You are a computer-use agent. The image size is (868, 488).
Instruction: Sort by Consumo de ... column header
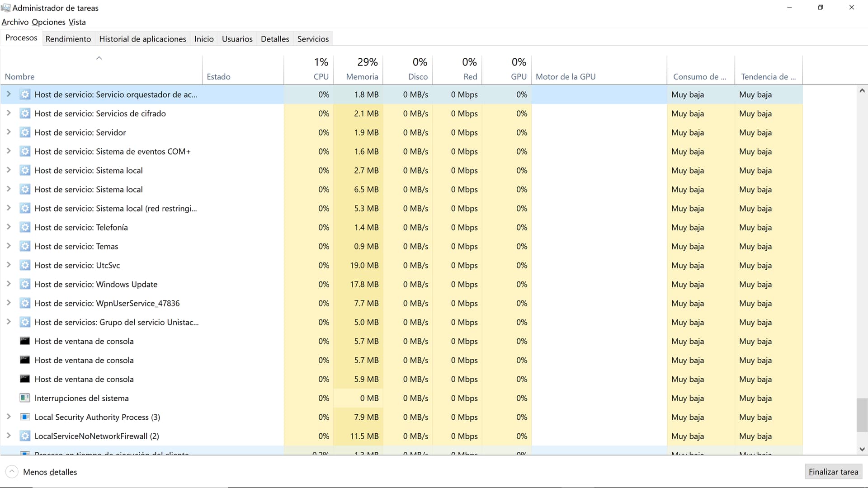[x=701, y=70]
